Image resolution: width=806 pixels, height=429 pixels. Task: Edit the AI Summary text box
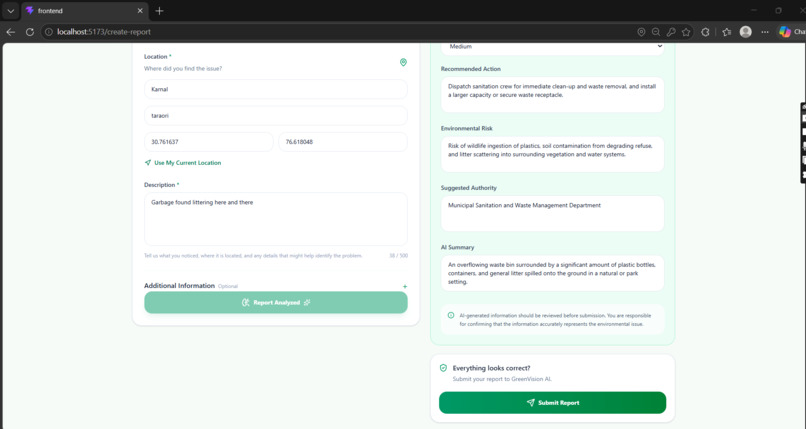552,273
